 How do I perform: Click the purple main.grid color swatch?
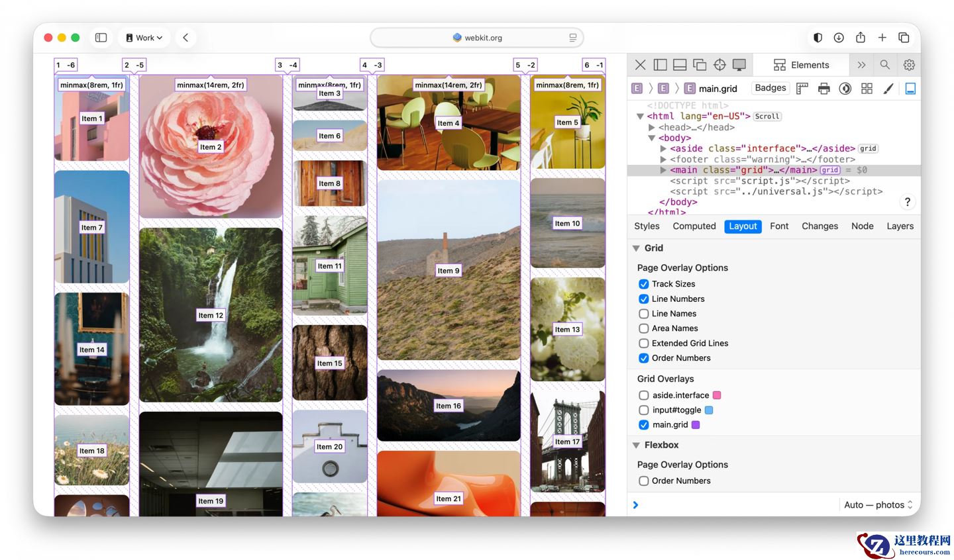point(696,425)
